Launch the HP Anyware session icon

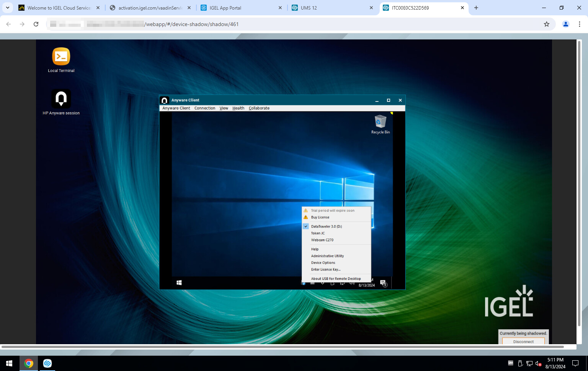61,99
